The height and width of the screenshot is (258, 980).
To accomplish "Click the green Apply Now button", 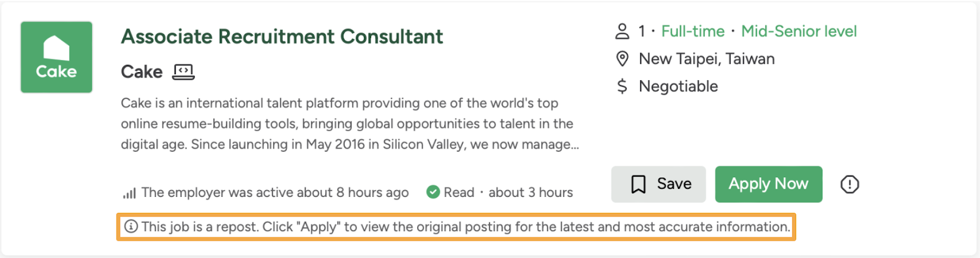I will pyautogui.click(x=769, y=184).
